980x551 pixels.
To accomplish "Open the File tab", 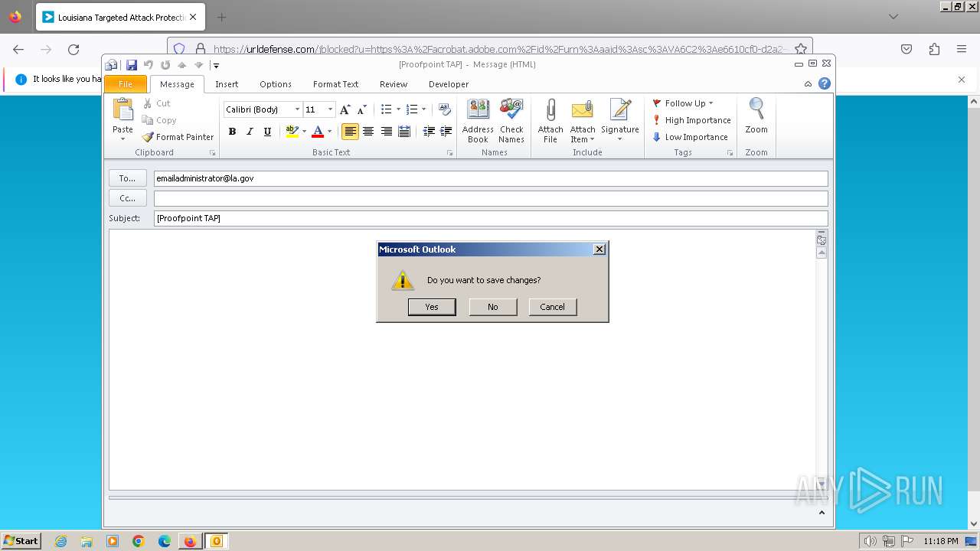I will [126, 84].
